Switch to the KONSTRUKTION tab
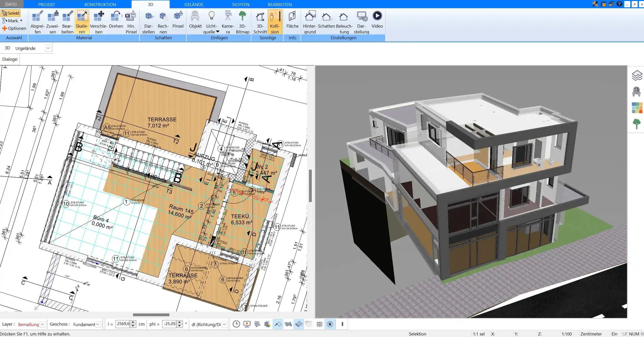The width and height of the screenshot is (644, 337). click(100, 4)
